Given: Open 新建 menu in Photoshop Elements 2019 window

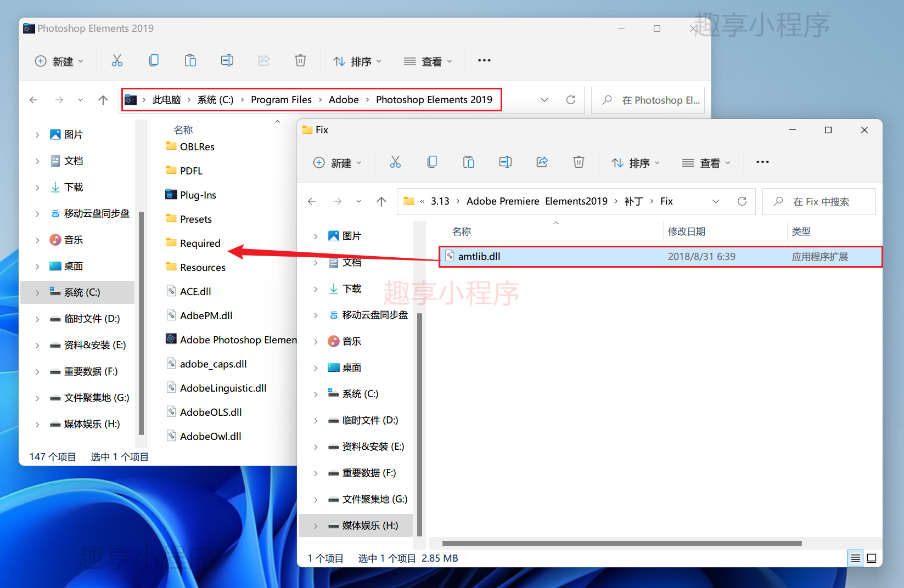Looking at the screenshot, I should click(x=59, y=61).
